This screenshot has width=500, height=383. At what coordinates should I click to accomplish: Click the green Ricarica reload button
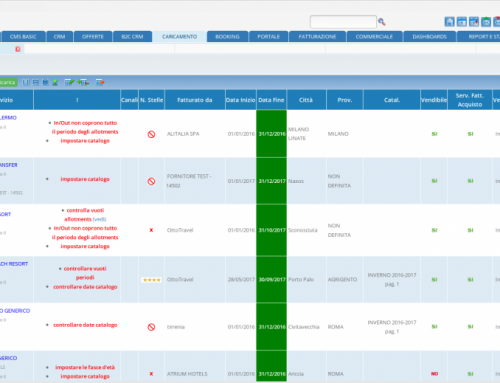click(x=8, y=82)
